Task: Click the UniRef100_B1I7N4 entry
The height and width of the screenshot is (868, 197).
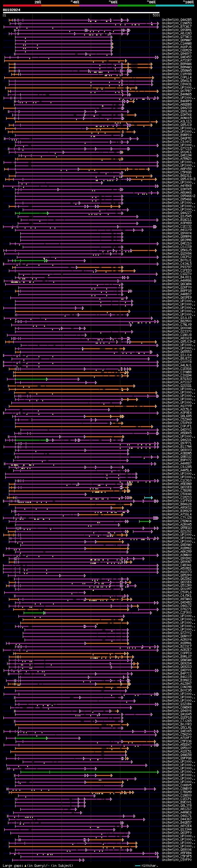Action: coord(177,447)
